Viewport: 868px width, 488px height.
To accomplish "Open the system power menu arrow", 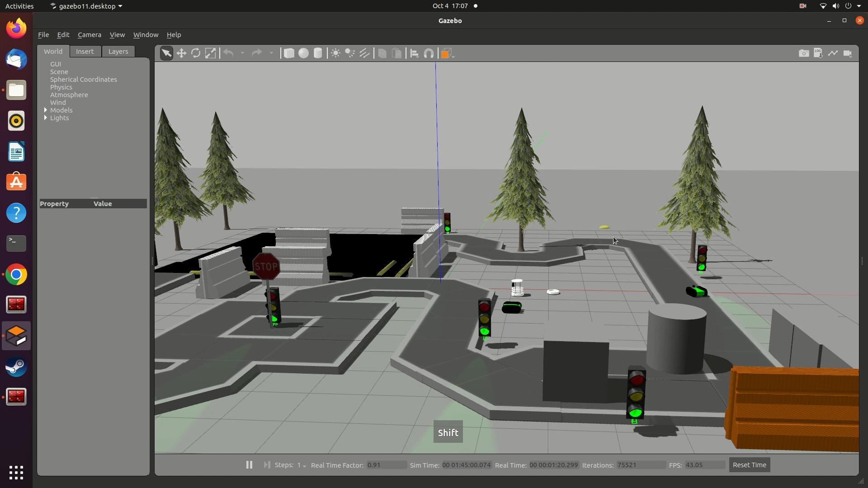I will click(859, 6).
